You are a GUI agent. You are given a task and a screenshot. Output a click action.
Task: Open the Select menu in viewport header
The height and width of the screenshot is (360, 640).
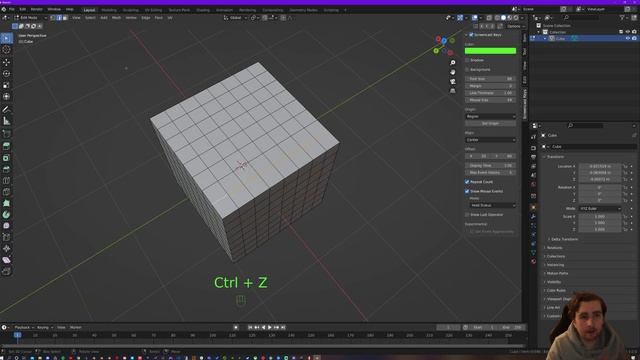[90, 18]
